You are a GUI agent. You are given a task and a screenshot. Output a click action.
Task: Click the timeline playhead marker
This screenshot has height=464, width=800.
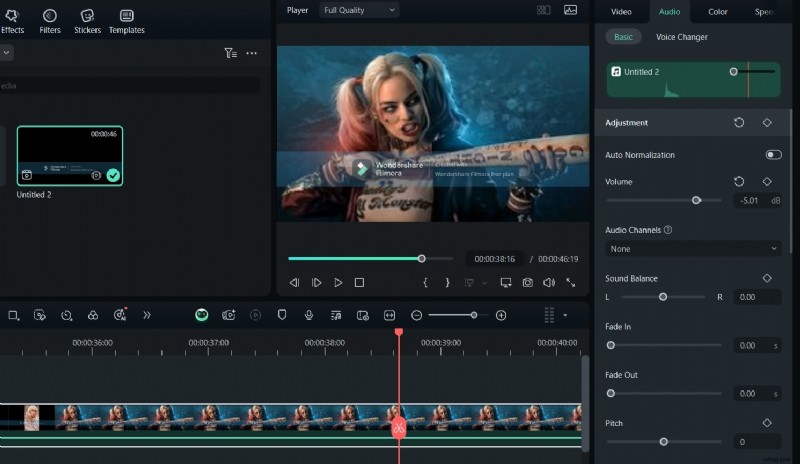[398, 332]
